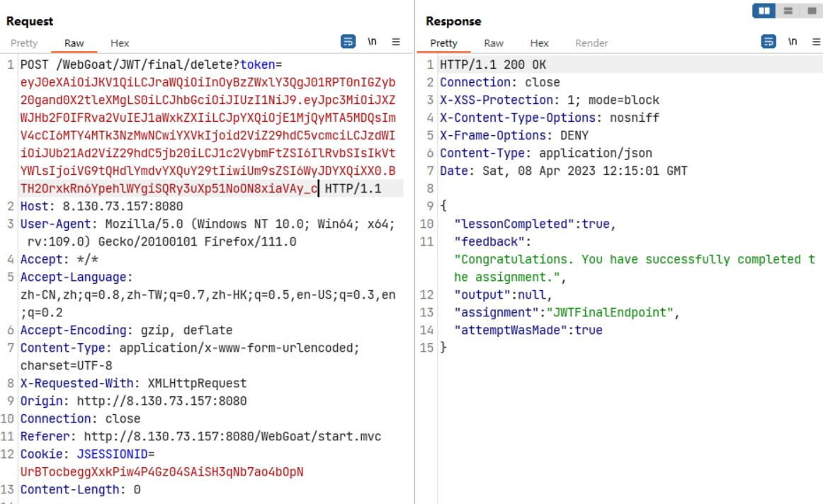
Task: Open the Response panel hamburger options menu
Action: click(x=816, y=42)
